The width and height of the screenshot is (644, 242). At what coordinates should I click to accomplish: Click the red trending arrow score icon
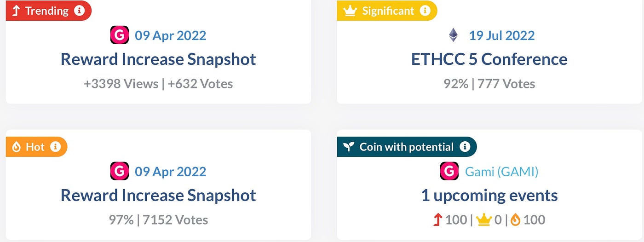click(437, 220)
